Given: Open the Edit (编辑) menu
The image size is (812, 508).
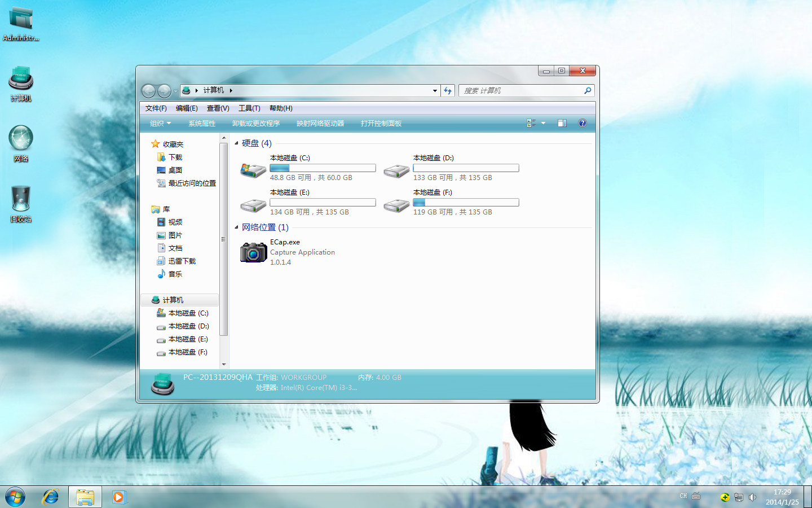Looking at the screenshot, I should coord(187,108).
